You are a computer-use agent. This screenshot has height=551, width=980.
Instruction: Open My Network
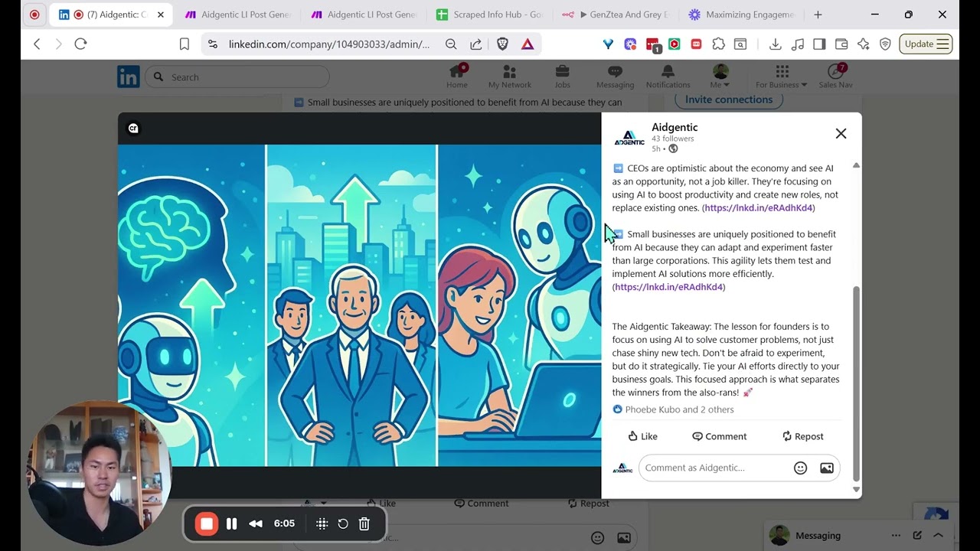point(510,77)
